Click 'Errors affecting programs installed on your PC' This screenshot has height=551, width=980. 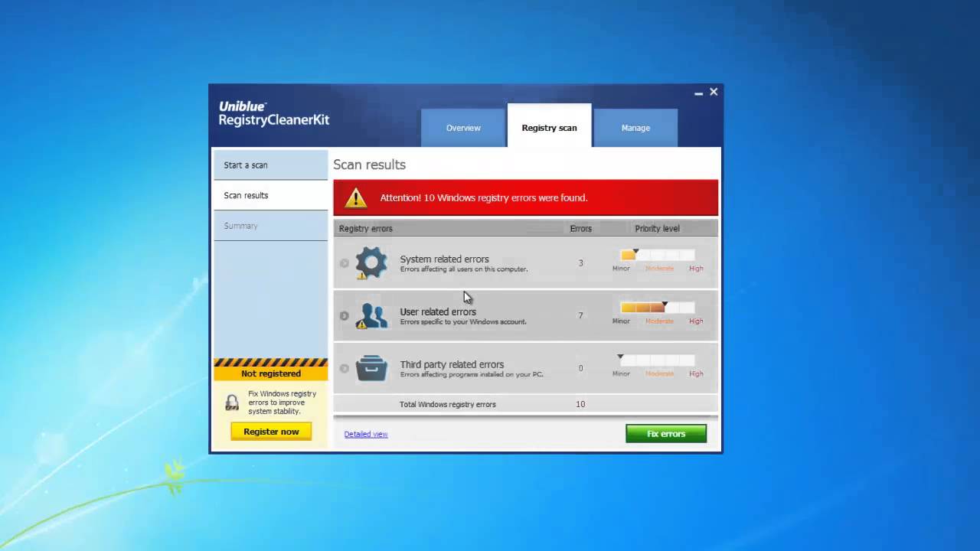tap(472, 375)
